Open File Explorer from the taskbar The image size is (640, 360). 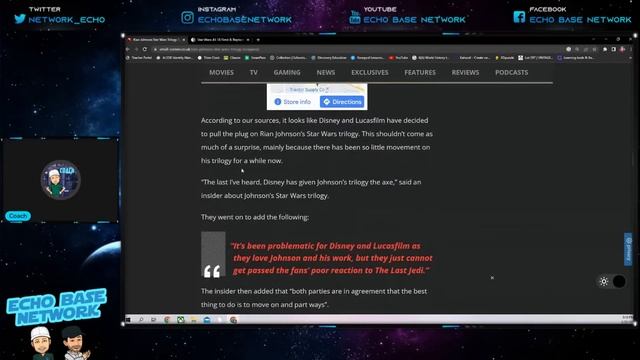(x=193, y=320)
